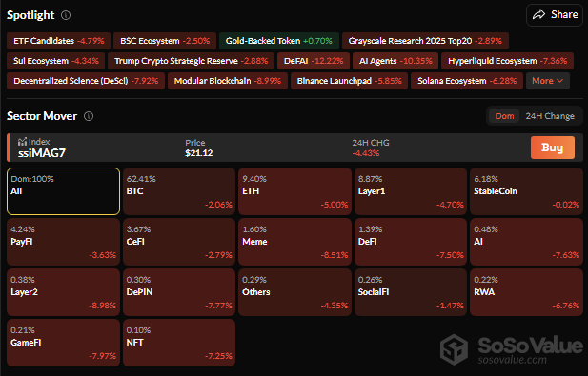Screen dimensions: 588x376
Task: Open the Modular Blockchain tag
Action: click(x=228, y=81)
